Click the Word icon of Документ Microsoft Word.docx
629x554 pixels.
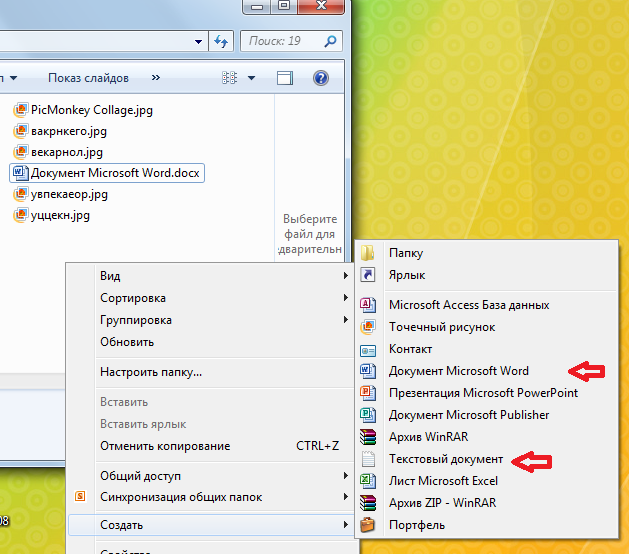pos(20,173)
